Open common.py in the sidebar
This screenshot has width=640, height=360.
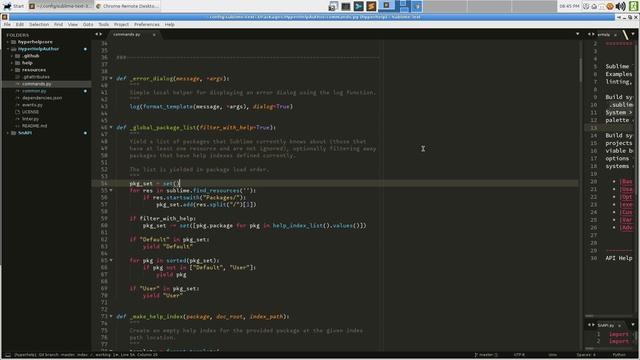(34, 91)
